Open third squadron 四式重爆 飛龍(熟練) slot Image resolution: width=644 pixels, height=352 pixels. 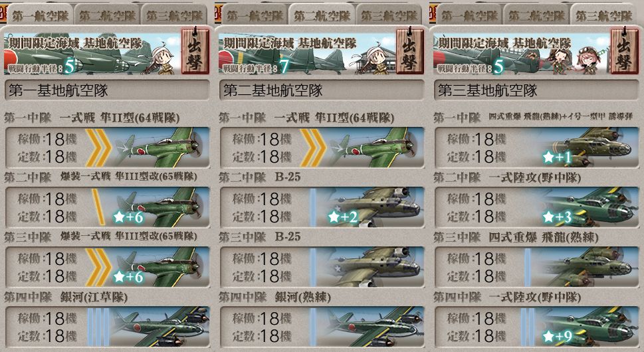point(537,267)
